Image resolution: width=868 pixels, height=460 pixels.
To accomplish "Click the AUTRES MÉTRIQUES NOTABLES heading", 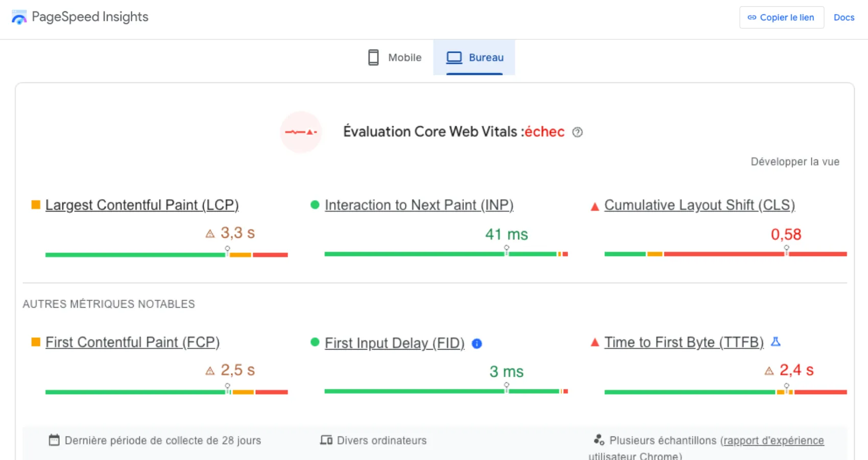I will pyautogui.click(x=109, y=304).
